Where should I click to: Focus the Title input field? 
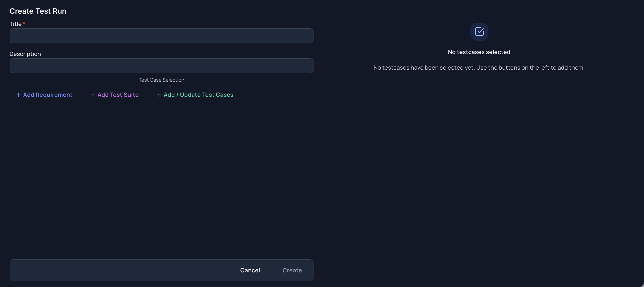(161, 36)
